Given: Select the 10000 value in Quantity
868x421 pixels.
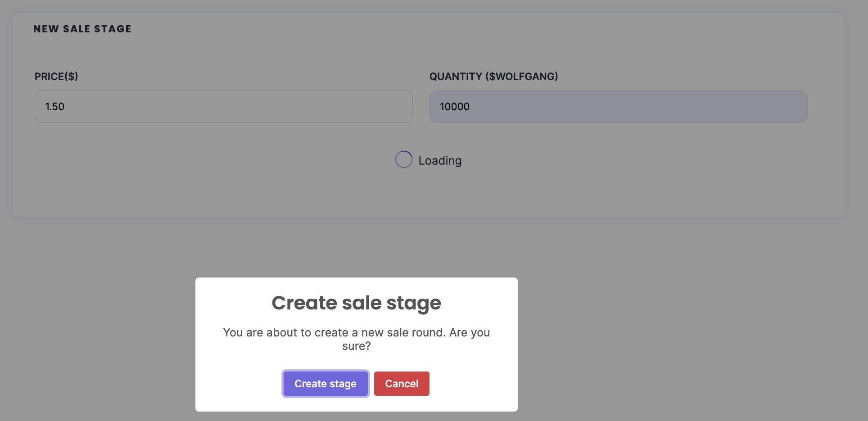Looking at the screenshot, I should [455, 107].
